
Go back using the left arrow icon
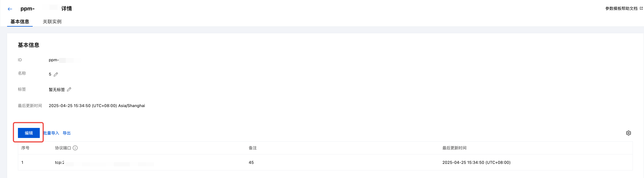pyautogui.click(x=10, y=9)
